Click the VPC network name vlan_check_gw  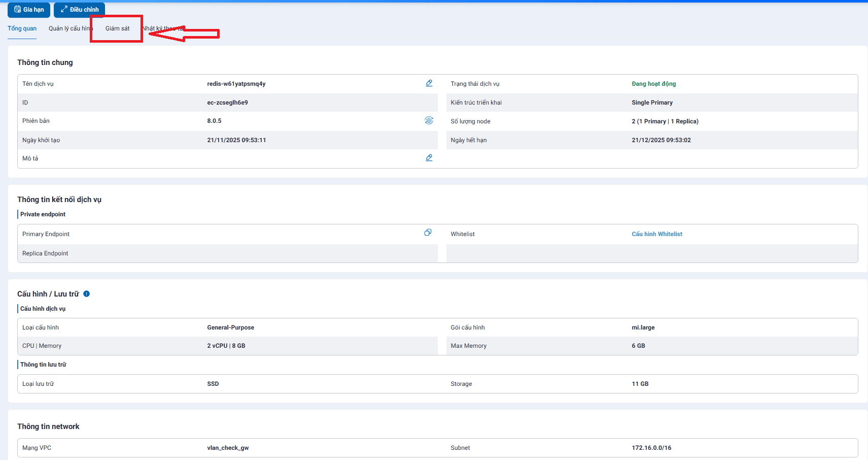(227, 448)
